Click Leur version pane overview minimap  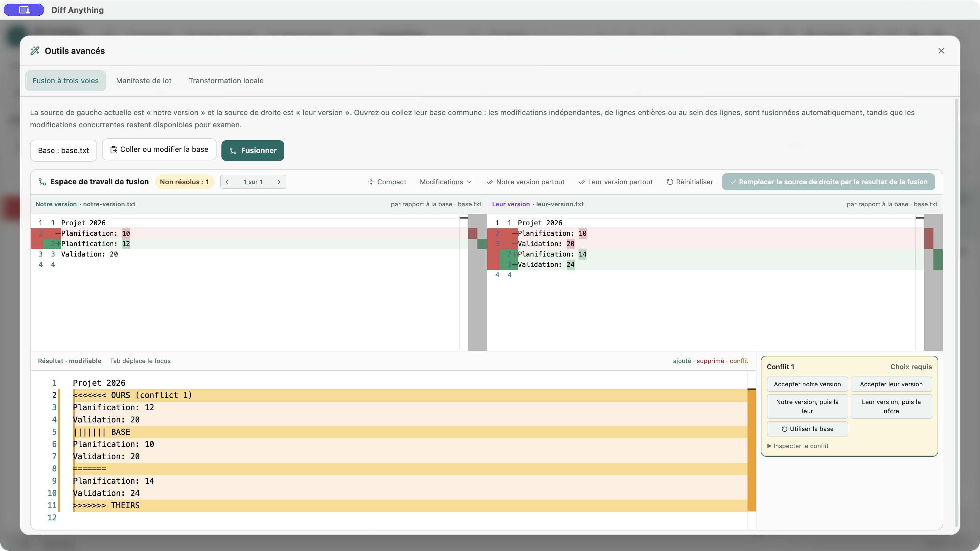(933, 282)
